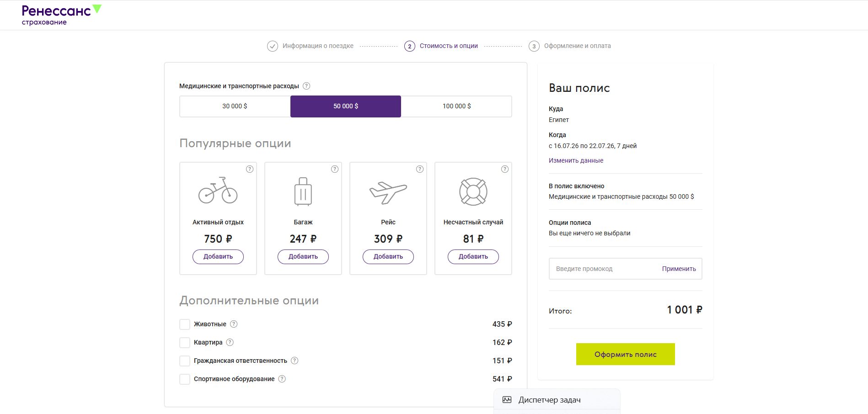The width and height of the screenshot is (868, 414).
Task: Click the Квартира label
Action: click(208, 342)
